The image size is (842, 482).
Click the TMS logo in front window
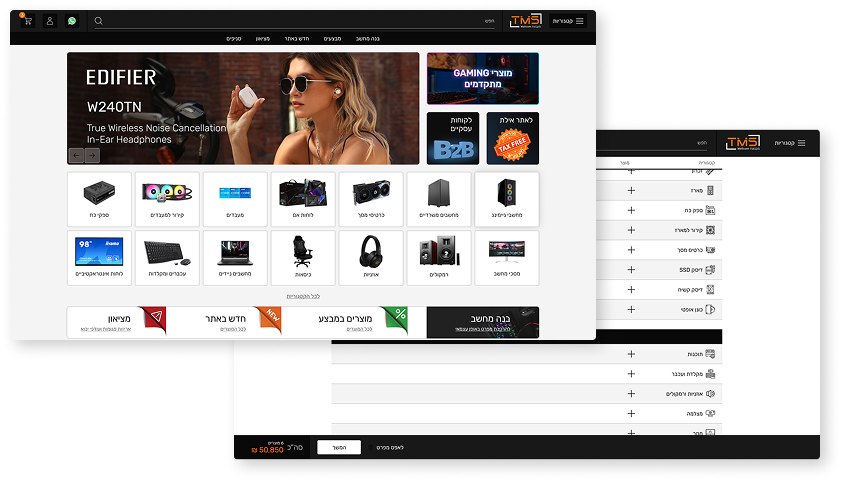click(x=526, y=21)
